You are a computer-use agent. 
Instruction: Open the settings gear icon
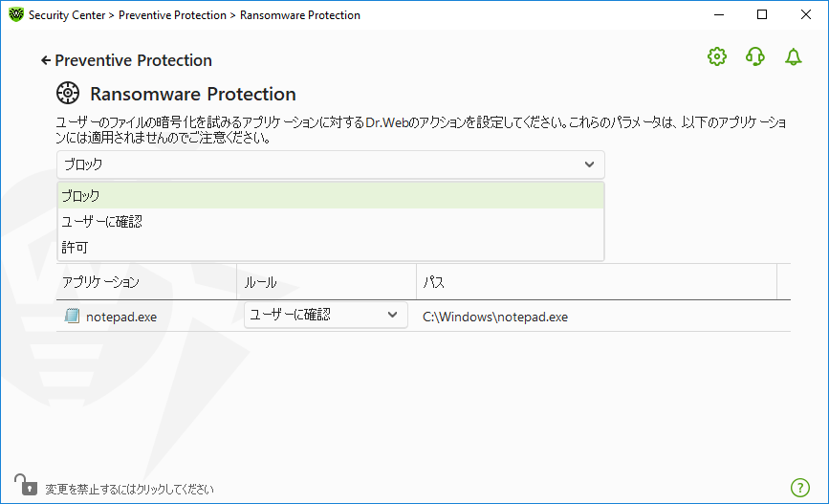717,57
